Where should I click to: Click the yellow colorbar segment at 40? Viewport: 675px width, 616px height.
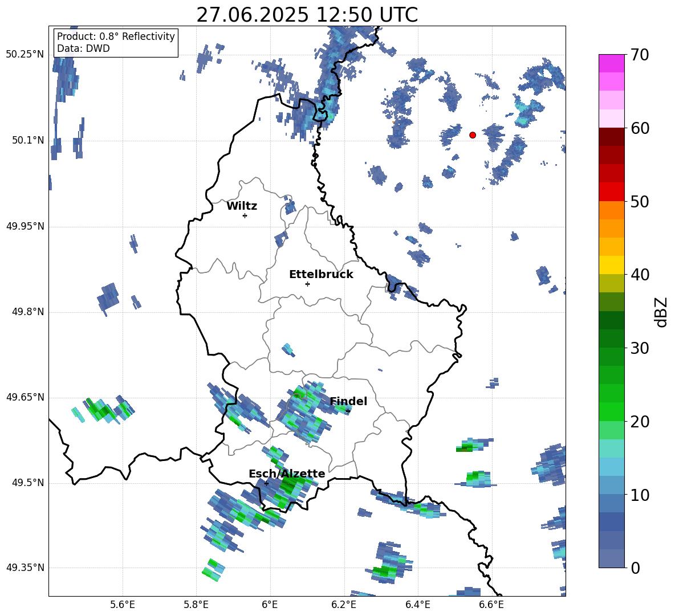[612, 265]
